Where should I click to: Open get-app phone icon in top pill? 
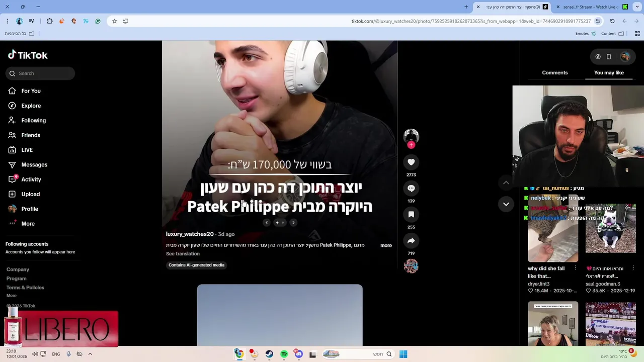(x=609, y=57)
